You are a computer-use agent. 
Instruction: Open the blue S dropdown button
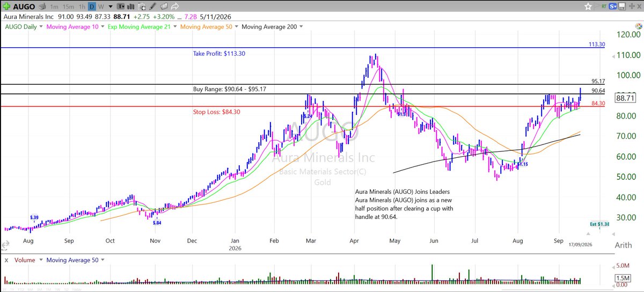(612, 6)
